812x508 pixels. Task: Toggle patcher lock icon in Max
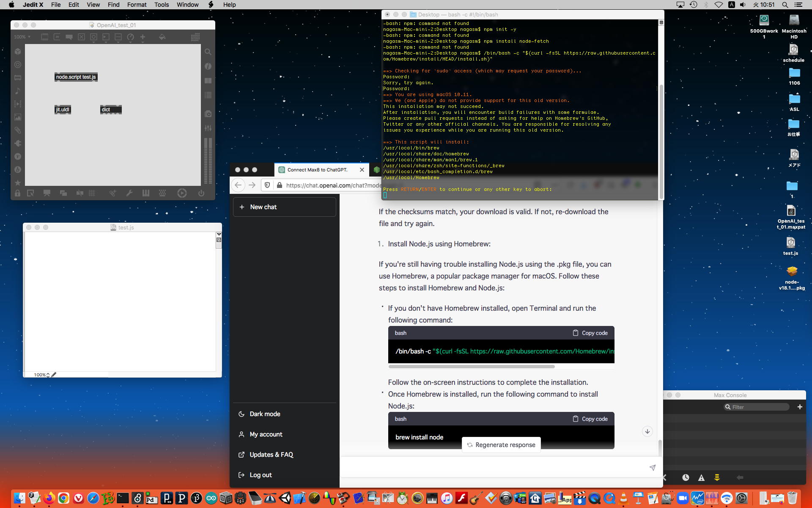[17, 193]
